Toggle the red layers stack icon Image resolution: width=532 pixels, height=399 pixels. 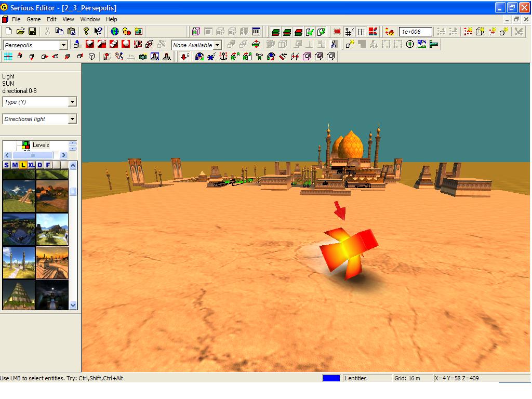(299, 32)
